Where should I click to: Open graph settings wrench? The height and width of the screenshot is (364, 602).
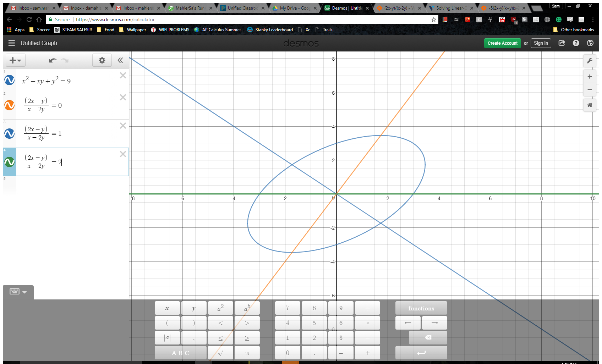click(x=590, y=61)
